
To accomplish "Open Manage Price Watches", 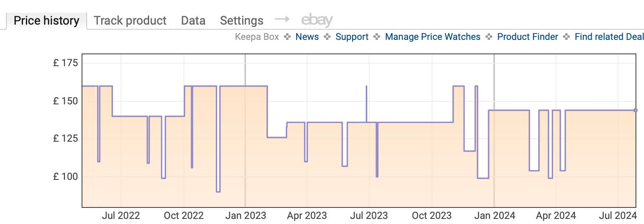I will pyautogui.click(x=432, y=37).
